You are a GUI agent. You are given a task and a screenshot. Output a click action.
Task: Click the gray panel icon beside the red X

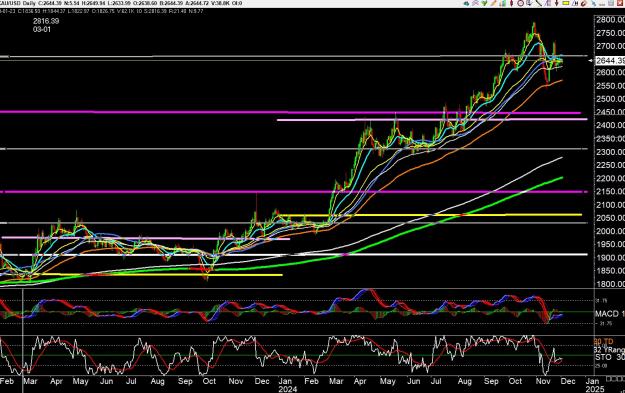(611, 3)
